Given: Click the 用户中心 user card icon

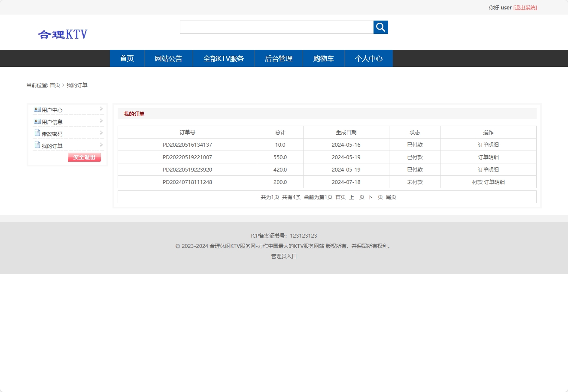Looking at the screenshot, I should pyautogui.click(x=37, y=109).
